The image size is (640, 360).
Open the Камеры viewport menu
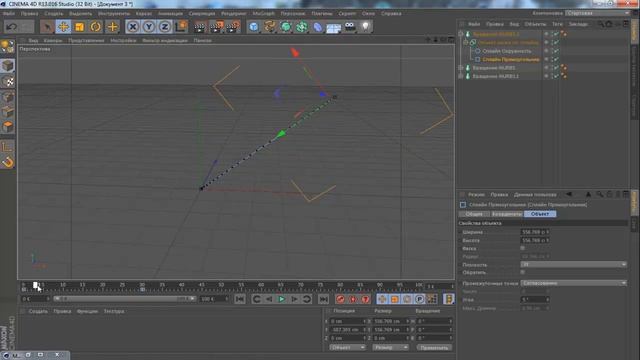[53, 40]
